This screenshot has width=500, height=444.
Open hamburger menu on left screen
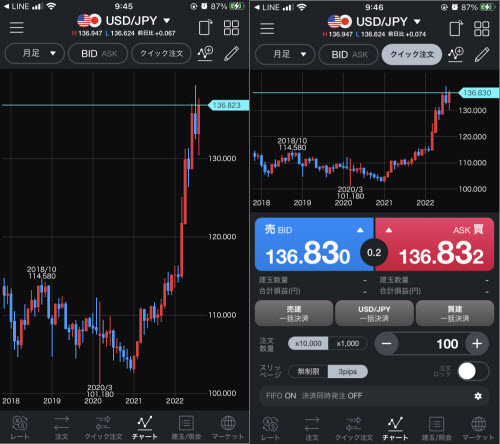point(16,27)
